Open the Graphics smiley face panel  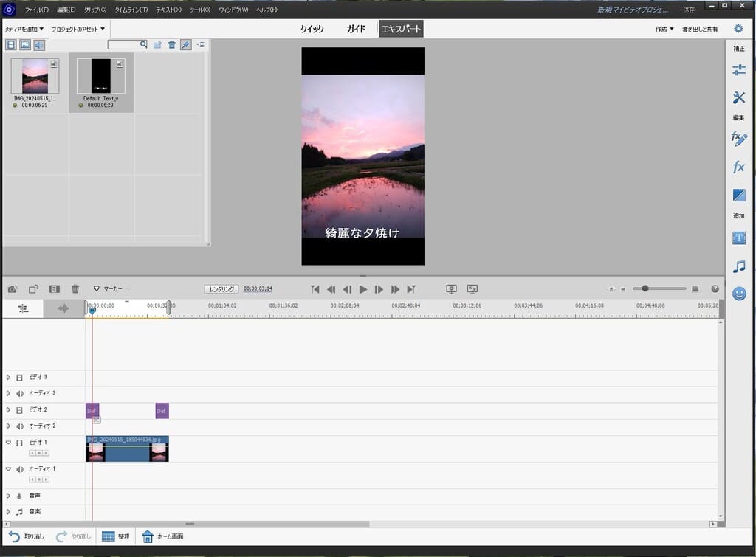pyautogui.click(x=738, y=294)
